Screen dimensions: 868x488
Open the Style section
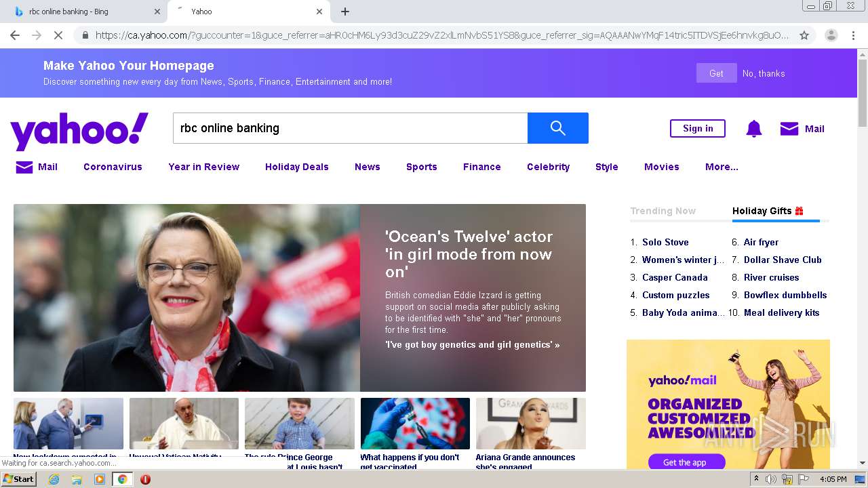coord(606,167)
